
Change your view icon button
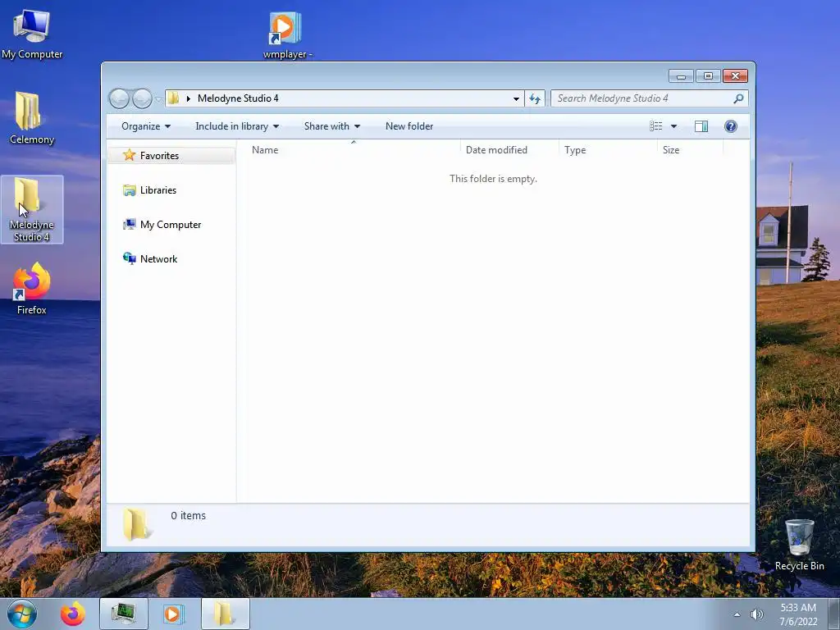click(x=655, y=126)
